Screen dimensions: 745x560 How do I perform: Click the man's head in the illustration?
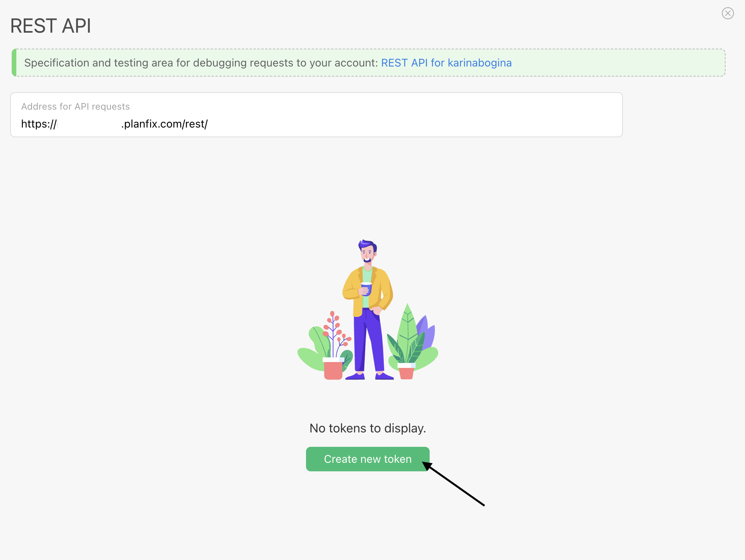pos(367,250)
